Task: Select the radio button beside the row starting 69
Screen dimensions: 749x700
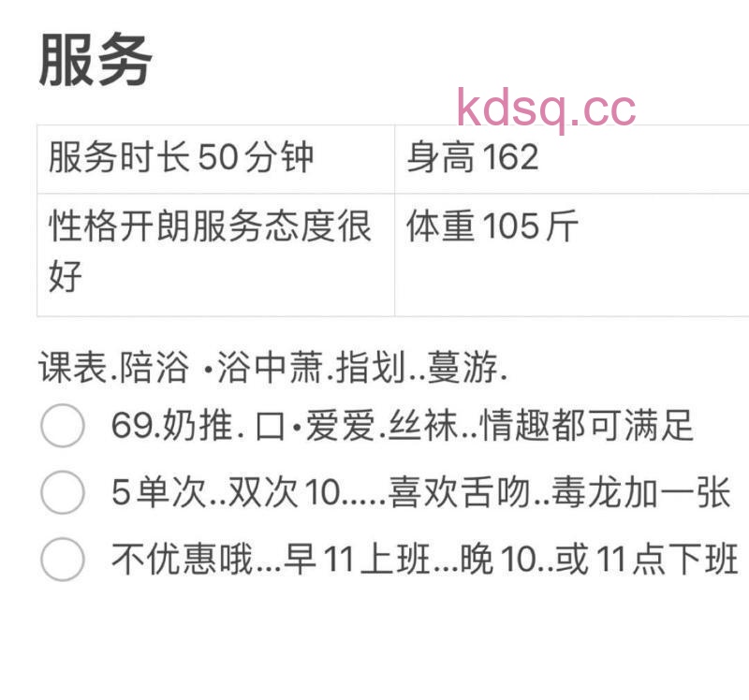Action: [x=63, y=425]
